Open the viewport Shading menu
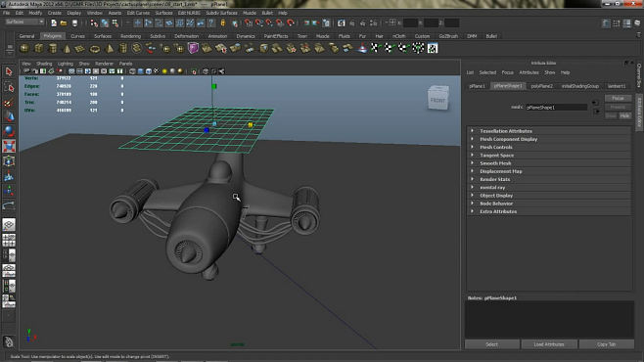This screenshot has height=362, width=644. [44, 64]
